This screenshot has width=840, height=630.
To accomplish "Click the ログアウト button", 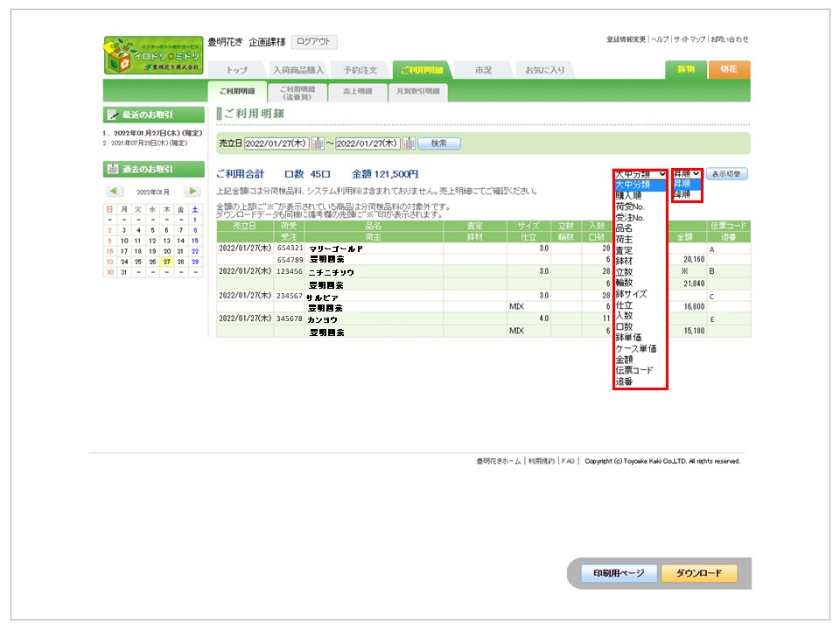I will point(313,42).
